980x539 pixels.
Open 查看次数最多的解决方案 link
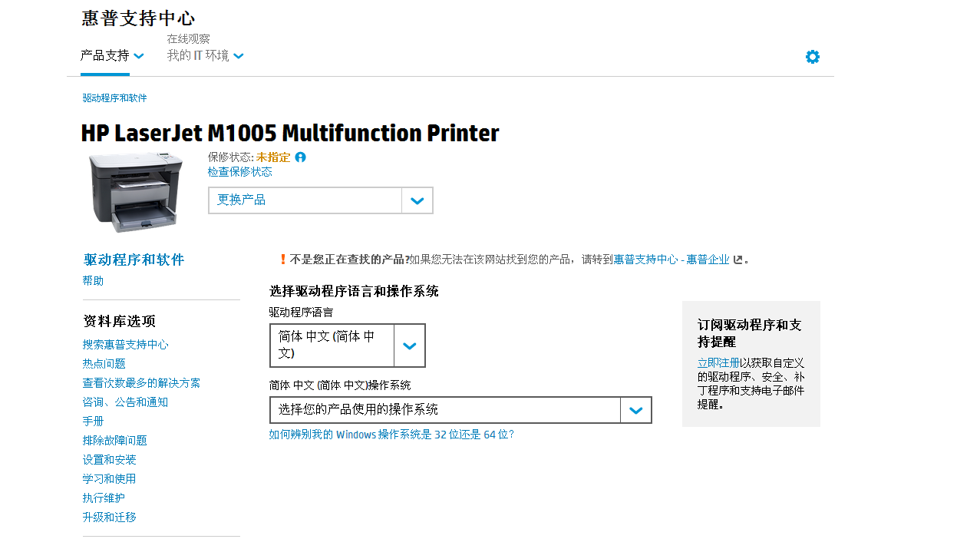click(141, 383)
